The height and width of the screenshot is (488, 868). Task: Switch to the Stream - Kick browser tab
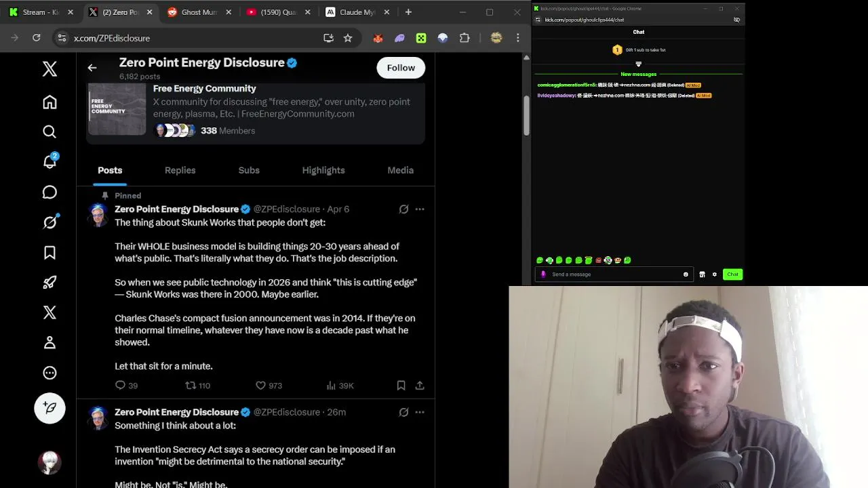41,12
